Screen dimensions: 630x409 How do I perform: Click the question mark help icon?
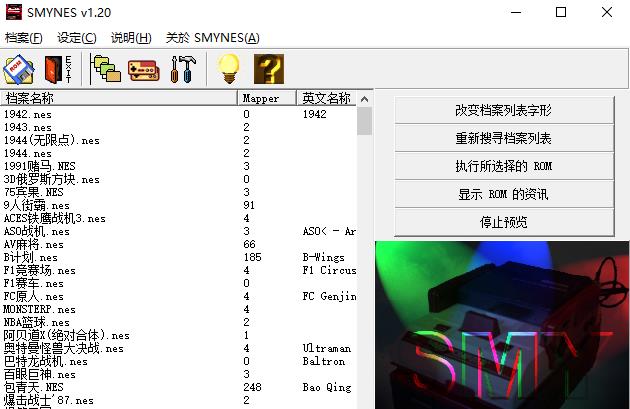point(269,68)
